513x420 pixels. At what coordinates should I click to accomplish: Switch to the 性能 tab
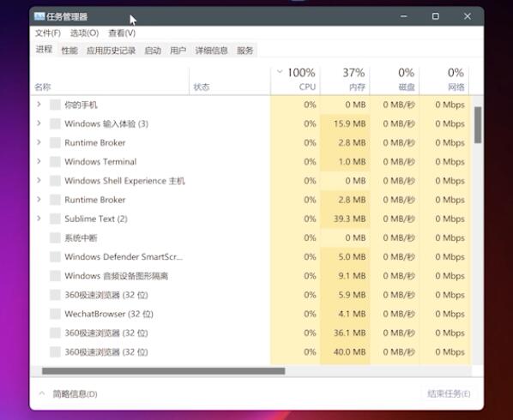tap(69, 51)
